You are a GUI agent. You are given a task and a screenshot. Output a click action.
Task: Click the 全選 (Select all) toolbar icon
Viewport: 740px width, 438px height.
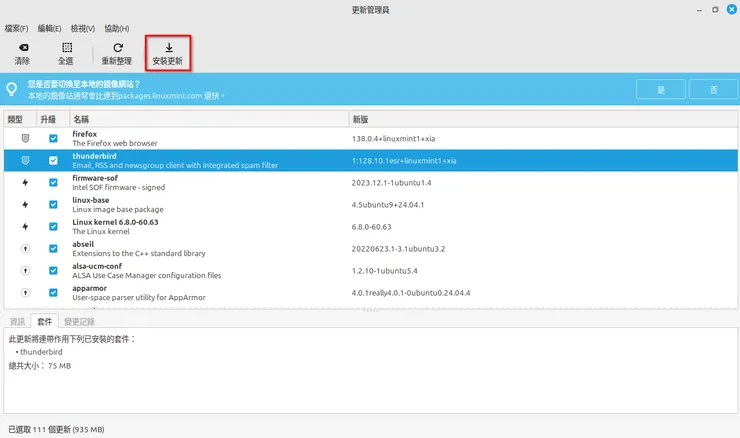(x=67, y=47)
